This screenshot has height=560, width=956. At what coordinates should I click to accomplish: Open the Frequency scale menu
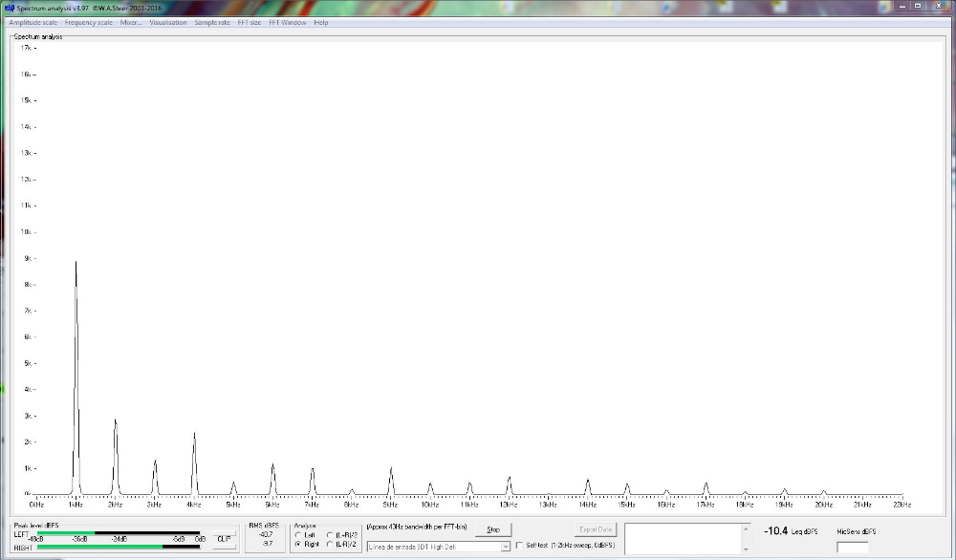(88, 23)
